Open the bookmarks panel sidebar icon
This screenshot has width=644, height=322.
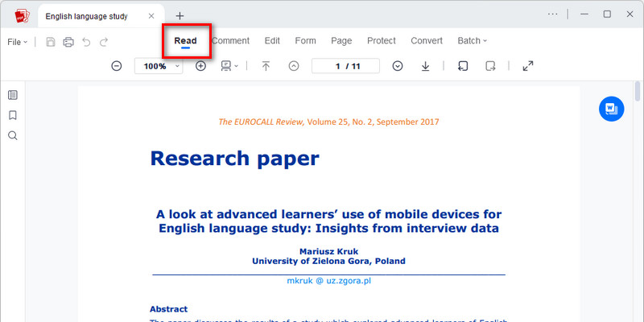coord(13,115)
